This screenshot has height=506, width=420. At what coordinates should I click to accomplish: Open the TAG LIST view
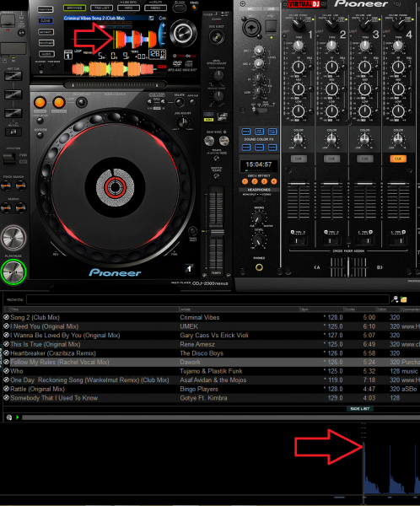pos(102,8)
